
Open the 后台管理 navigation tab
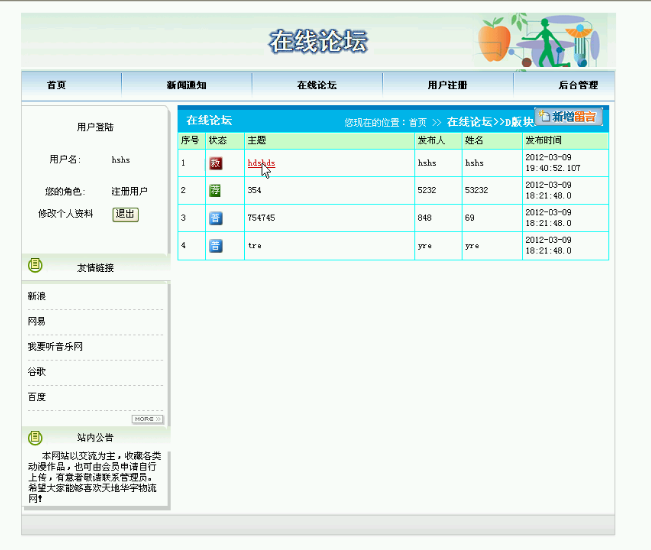pos(578,85)
